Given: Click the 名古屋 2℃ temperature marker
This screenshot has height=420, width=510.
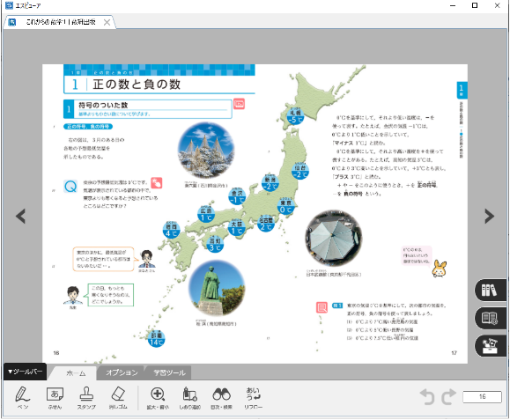Looking at the screenshot, I should pyautogui.click(x=266, y=224).
